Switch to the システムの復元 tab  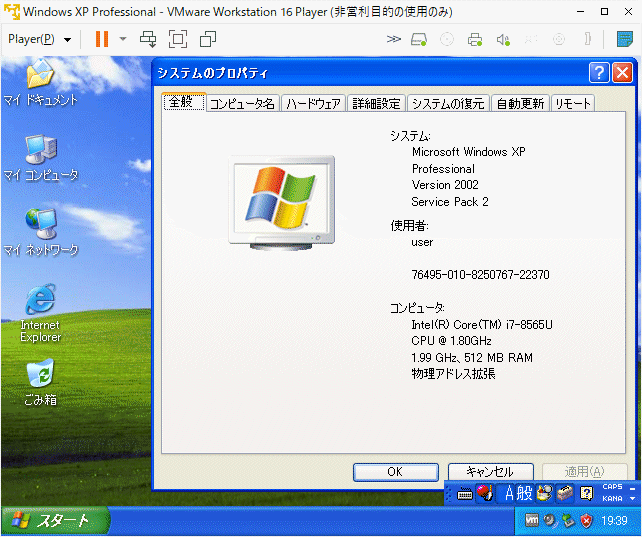[448, 103]
